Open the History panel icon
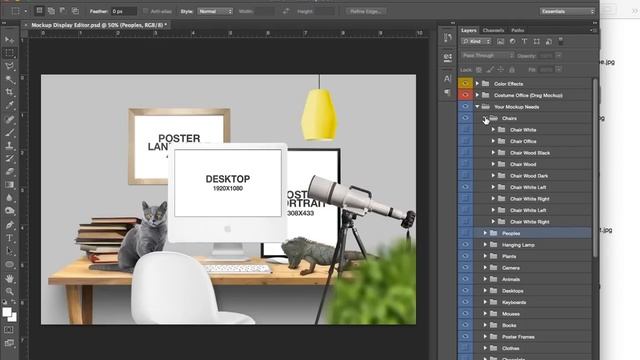 [448, 38]
